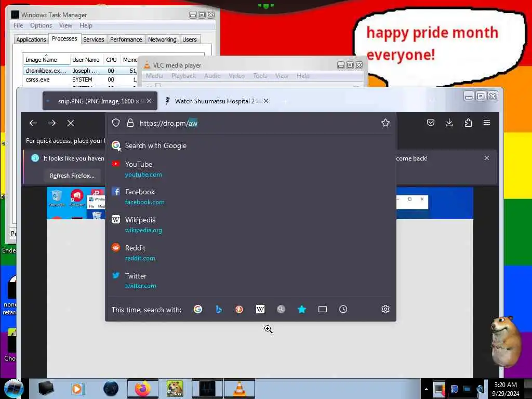Show hidden system tray icons arrow
Image resolution: width=532 pixels, height=399 pixels.
426,389
